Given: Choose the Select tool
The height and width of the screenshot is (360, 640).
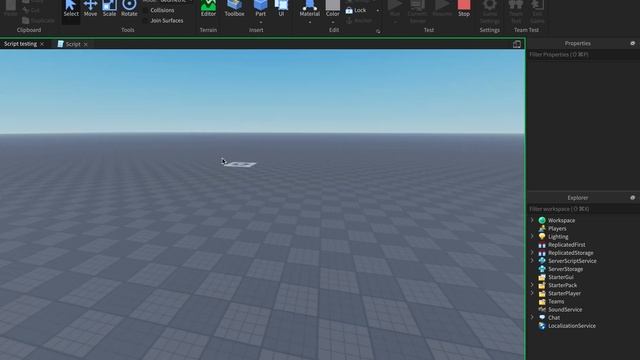Looking at the screenshot, I should coord(71,8).
